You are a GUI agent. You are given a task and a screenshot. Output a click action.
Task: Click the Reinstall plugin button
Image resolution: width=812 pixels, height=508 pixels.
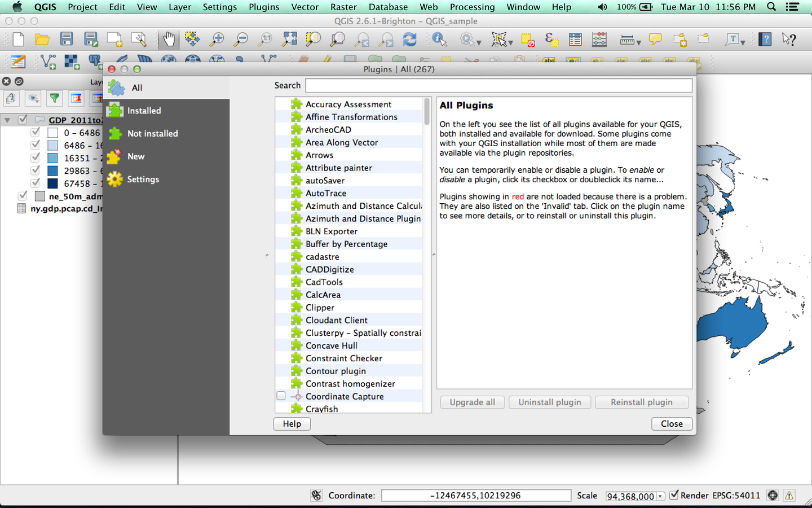tap(642, 402)
